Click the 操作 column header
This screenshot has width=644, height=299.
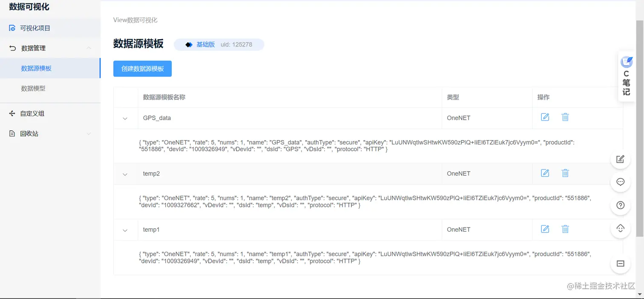click(x=543, y=97)
